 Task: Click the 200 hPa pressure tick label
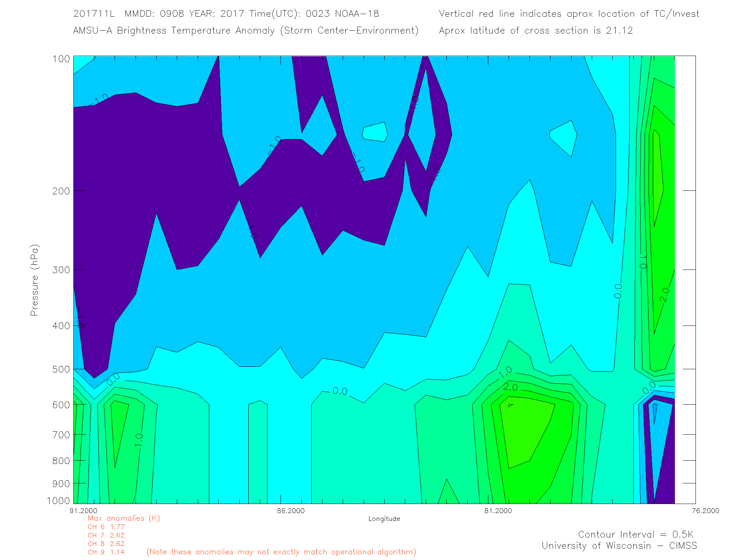pos(61,191)
